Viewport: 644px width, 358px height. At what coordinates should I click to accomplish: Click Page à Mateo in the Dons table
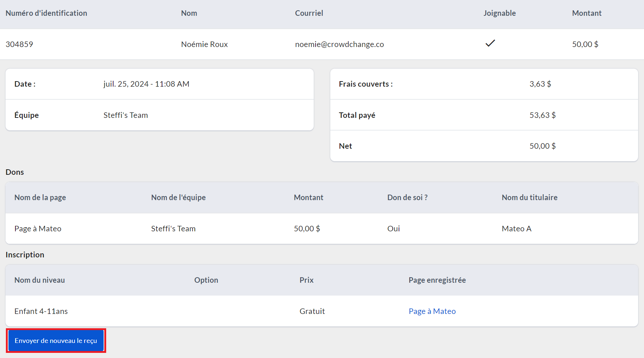38,229
